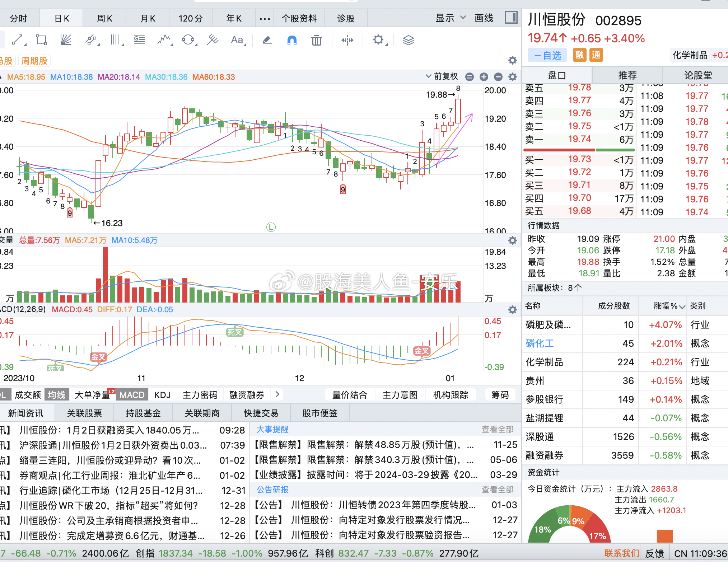Toggle the magnet snap tool

(x=292, y=40)
